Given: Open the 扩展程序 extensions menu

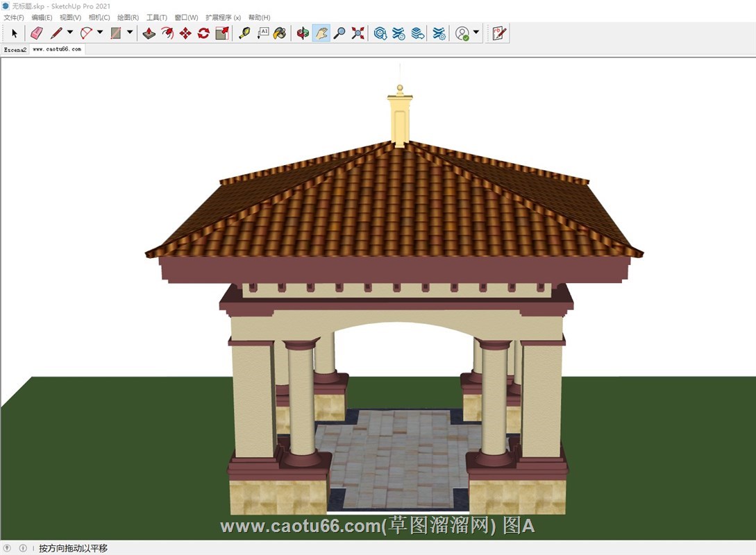Looking at the screenshot, I should click(x=223, y=17).
